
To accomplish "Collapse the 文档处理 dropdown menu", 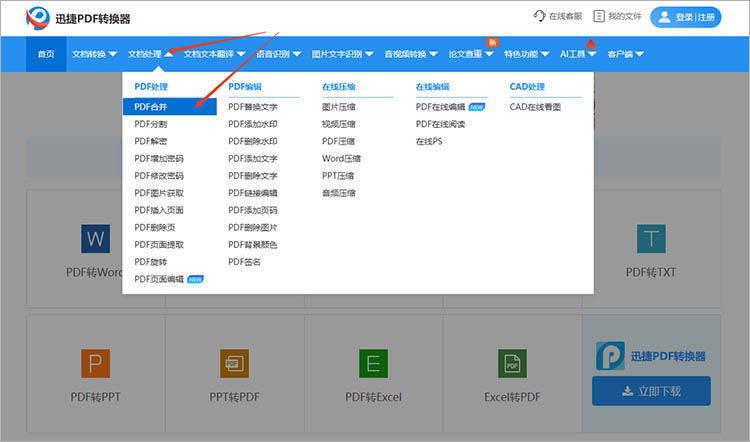I will pyautogui.click(x=150, y=54).
